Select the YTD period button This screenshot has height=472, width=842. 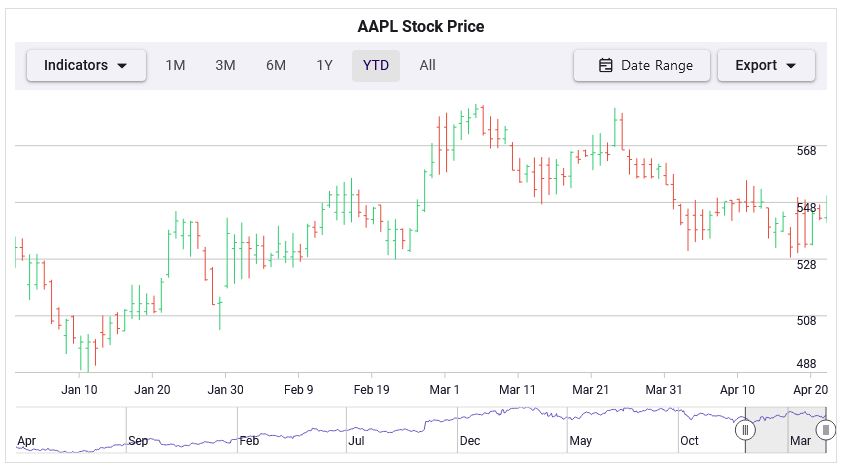pyautogui.click(x=376, y=66)
